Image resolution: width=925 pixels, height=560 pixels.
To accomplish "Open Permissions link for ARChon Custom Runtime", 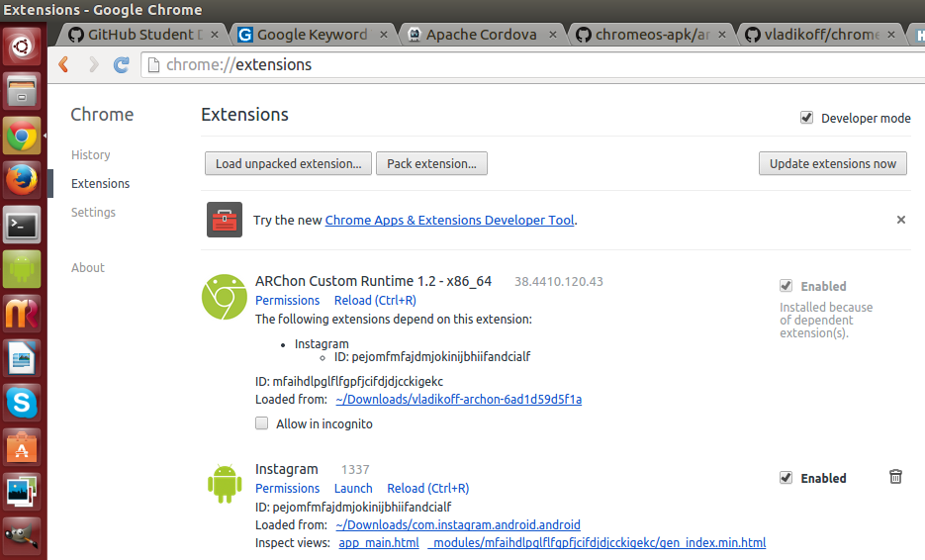I will click(x=287, y=301).
